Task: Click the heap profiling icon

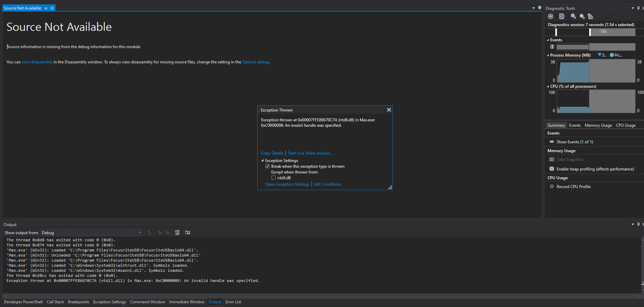Action: (x=552, y=169)
